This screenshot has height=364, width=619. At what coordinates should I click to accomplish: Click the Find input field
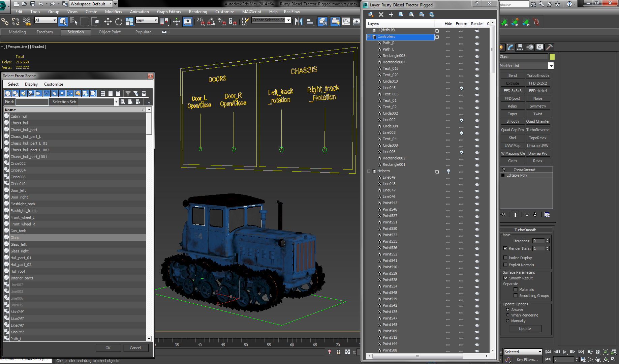(x=32, y=102)
